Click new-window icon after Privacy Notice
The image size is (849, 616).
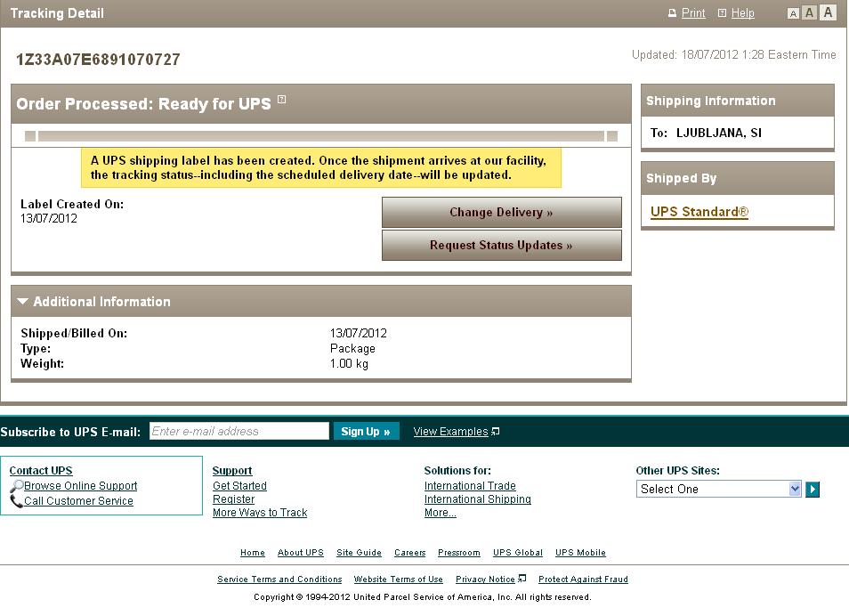click(522, 579)
